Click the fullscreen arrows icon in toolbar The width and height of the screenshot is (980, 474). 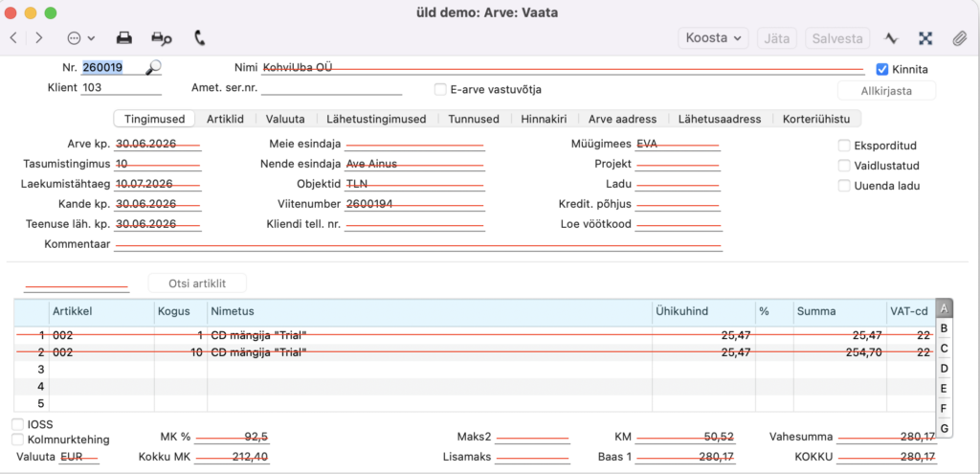tap(925, 38)
